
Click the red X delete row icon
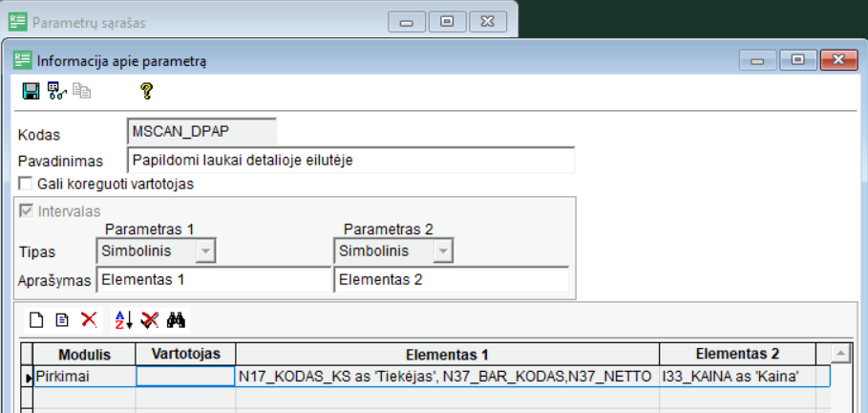pyautogui.click(x=88, y=320)
